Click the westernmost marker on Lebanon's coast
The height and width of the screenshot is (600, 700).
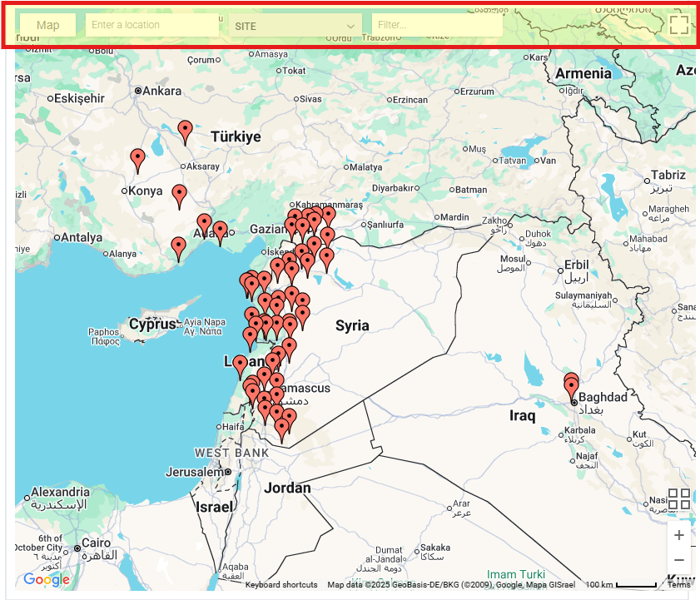[241, 364]
